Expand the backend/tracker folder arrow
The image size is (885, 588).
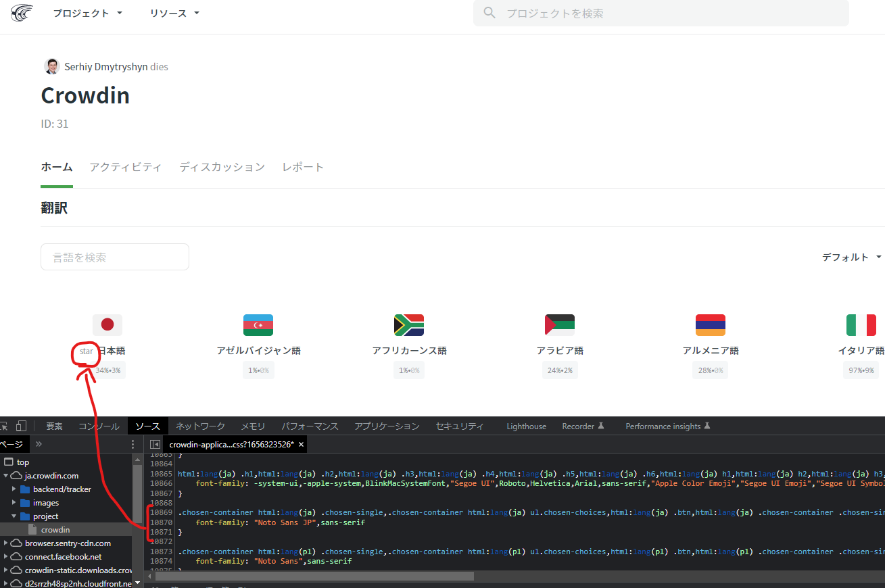pos(14,489)
